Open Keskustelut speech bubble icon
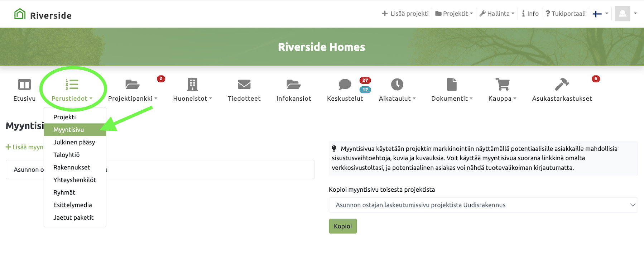The image size is (644, 273). click(345, 85)
